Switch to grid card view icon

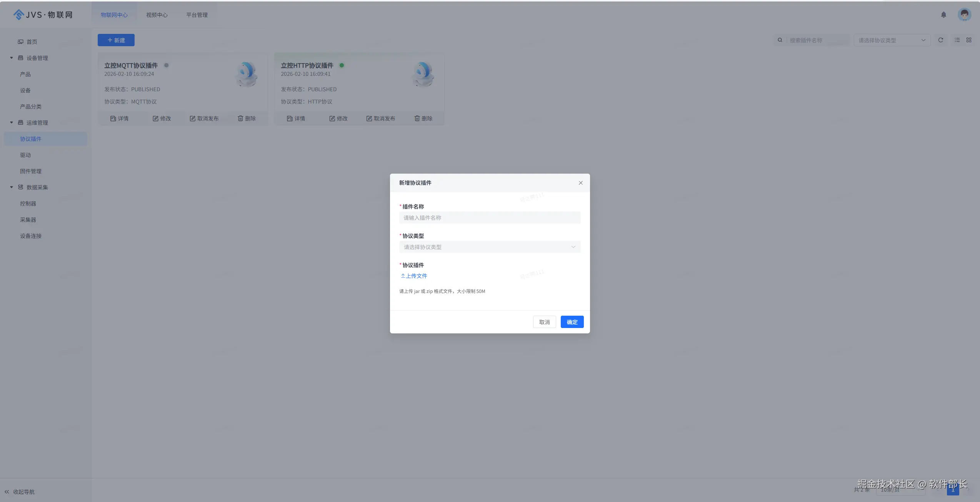[969, 40]
